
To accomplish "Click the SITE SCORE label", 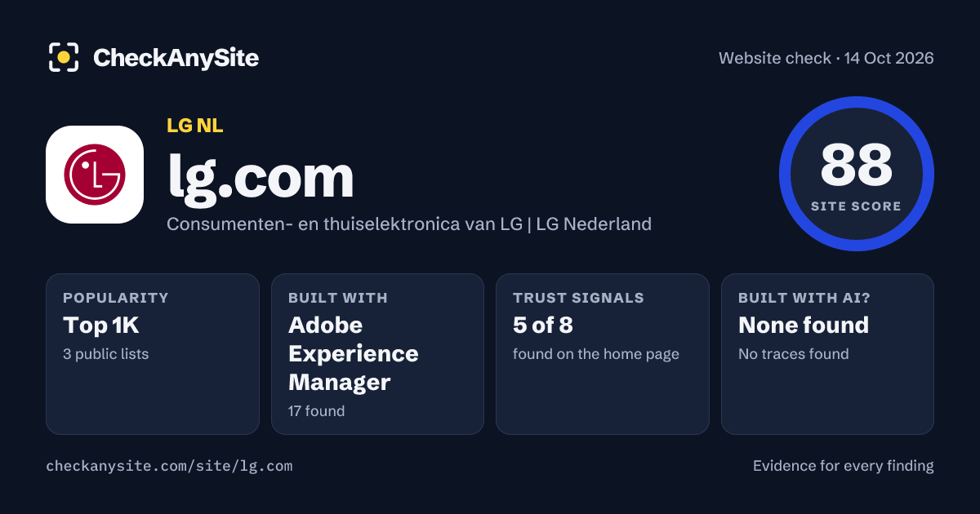I will click(x=856, y=206).
